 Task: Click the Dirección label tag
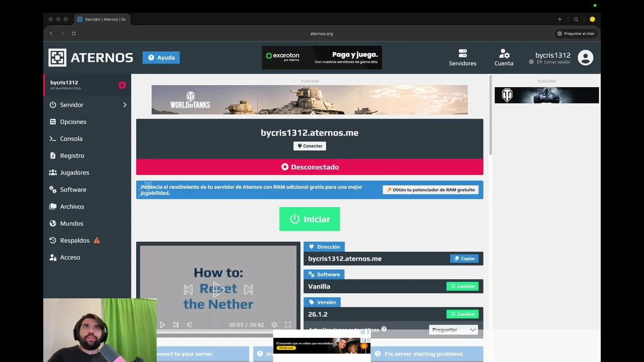pyautogui.click(x=324, y=247)
